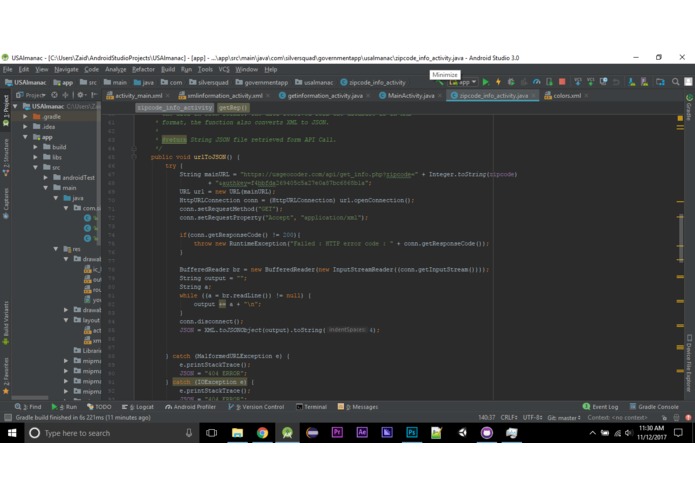This screenshot has width=695, height=494.
Task: Open the Version Control tool window
Action: point(256,407)
